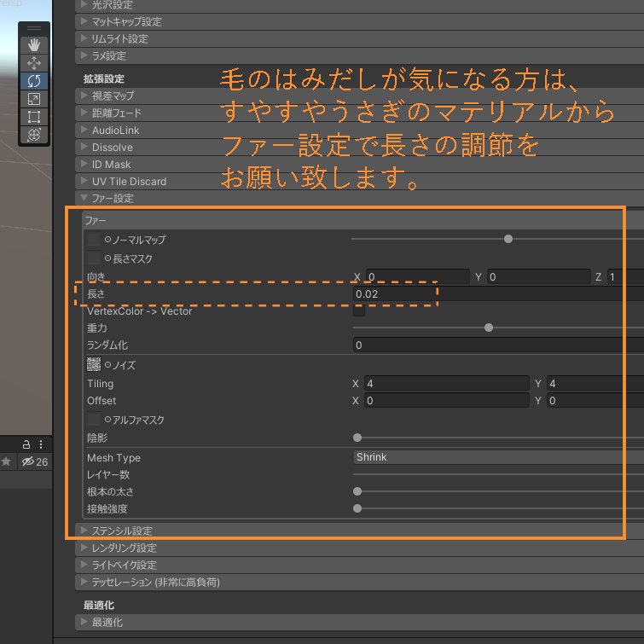Select the Move tool

coord(34,63)
